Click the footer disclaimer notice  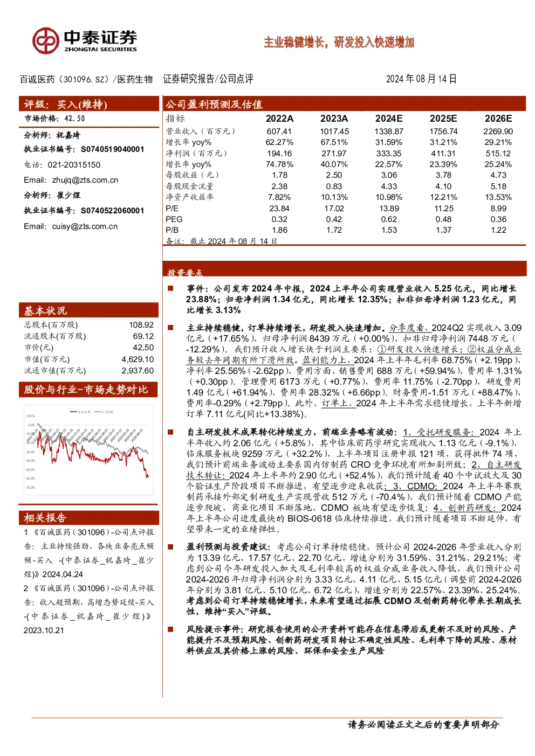tap(424, 725)
